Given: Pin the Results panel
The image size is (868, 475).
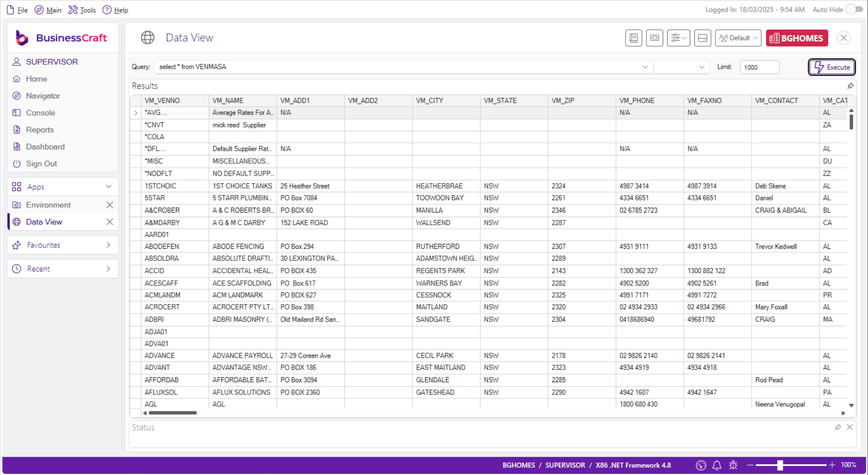Looking at the screenshot, I should [x=850, y=86].
